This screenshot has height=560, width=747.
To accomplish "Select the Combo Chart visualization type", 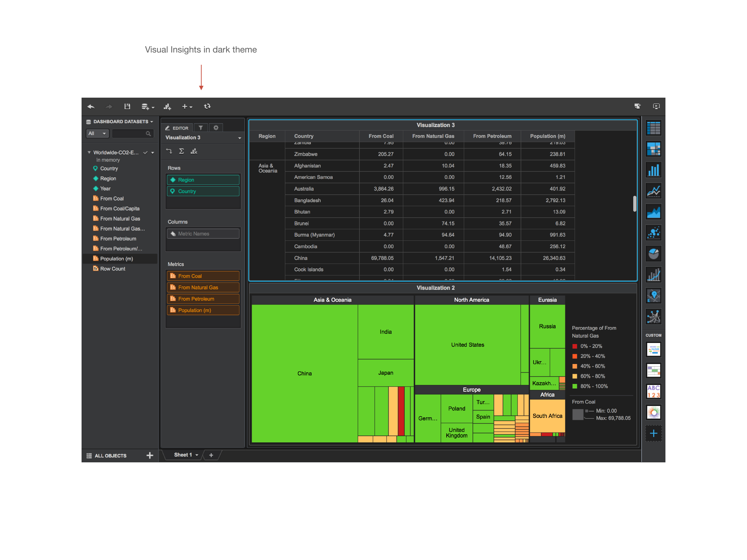I will tap(654, 275).
